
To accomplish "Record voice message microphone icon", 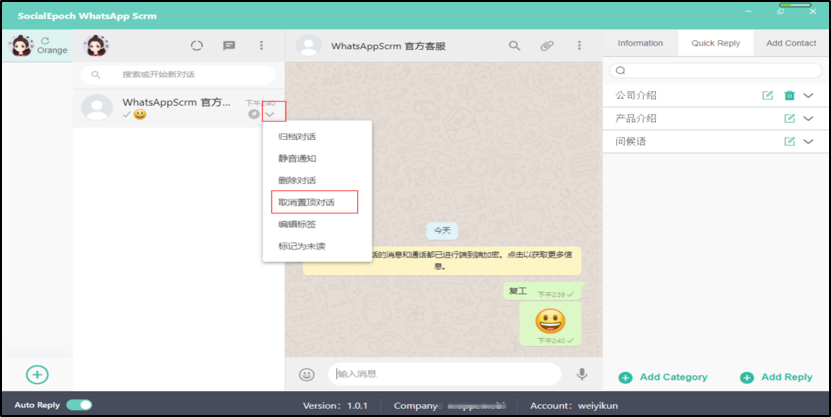I will (582, 374).
